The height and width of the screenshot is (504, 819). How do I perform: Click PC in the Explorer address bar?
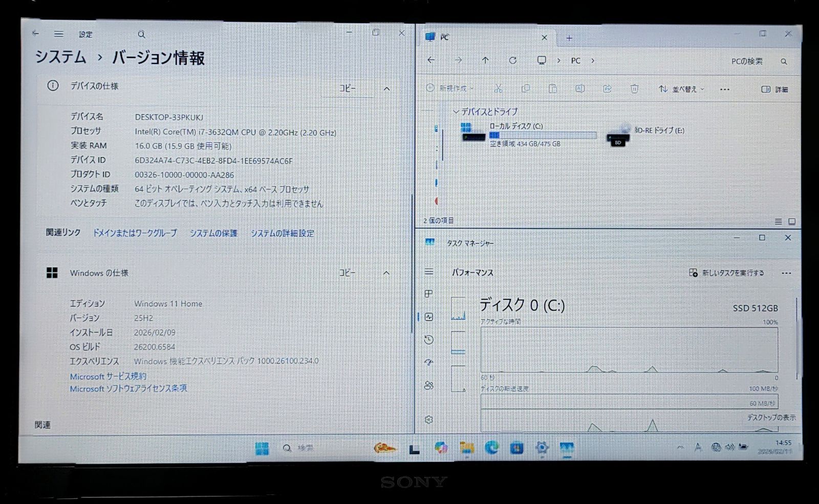click(576, 60)
